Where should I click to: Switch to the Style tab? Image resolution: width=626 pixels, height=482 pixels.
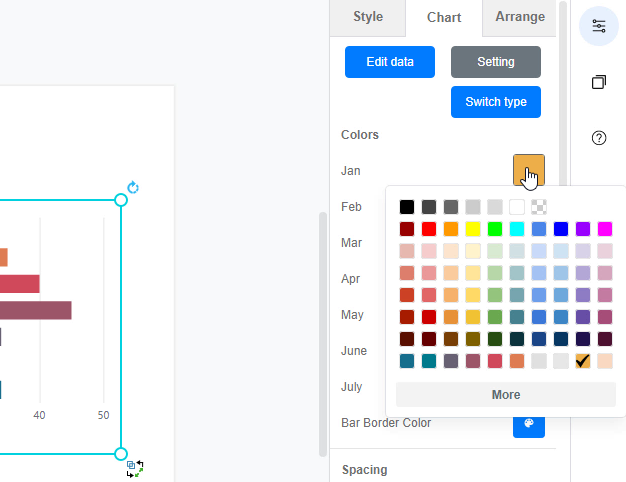pyautogui.click(x=368, y=17)
